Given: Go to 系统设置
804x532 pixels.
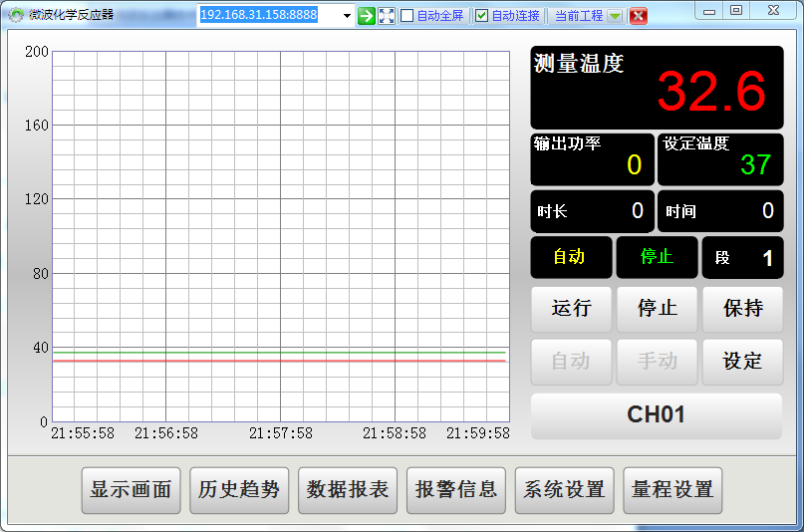Looking at the screenshot, I should (x=564, y=490).
